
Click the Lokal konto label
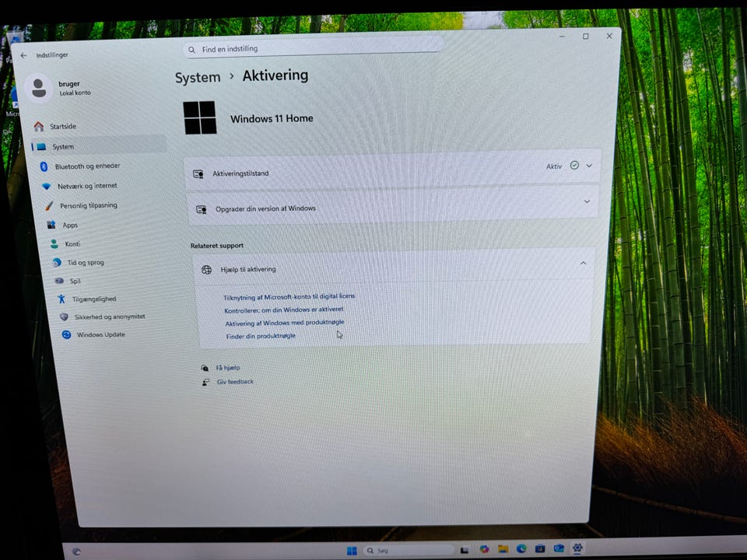click(75, 93)
